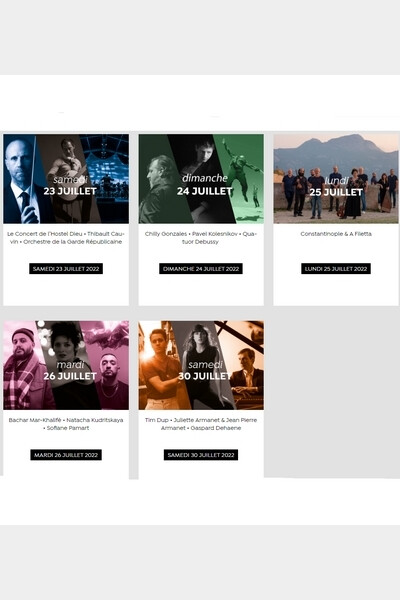400x600 pixels.
Task: Select the '23 JUILLET' overlay date label
Action: pyautogui.click(x=70, y=191)
